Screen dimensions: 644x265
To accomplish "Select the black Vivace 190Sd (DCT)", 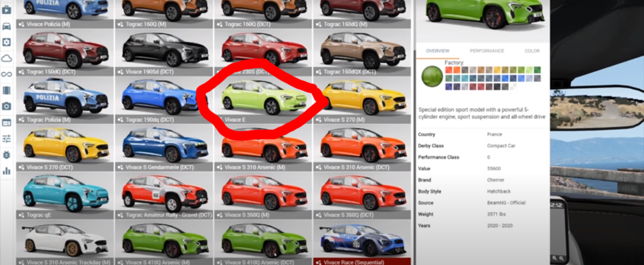I will pos(164,53).
